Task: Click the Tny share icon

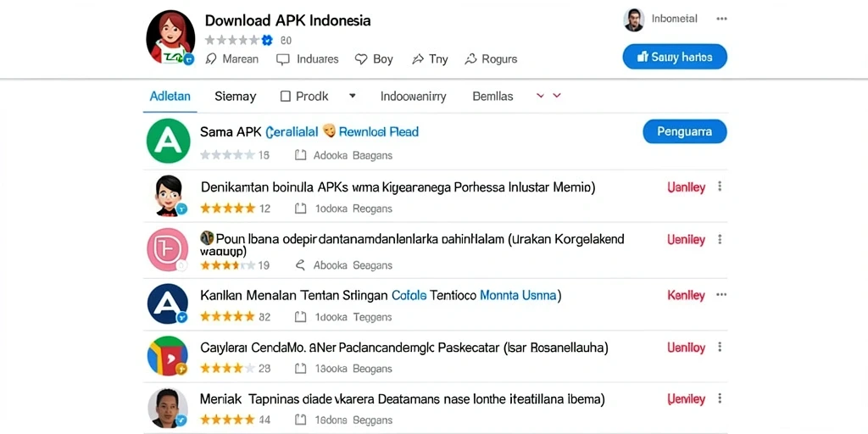Action: [x=418, y=59]
